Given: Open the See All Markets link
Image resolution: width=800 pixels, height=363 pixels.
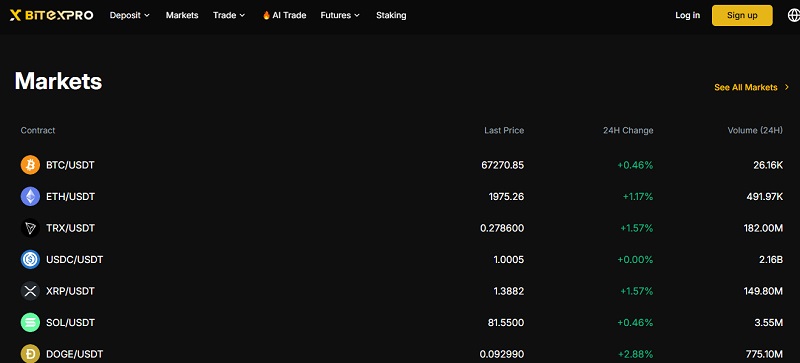Looking at the screenshot, I should click(752, 87).
